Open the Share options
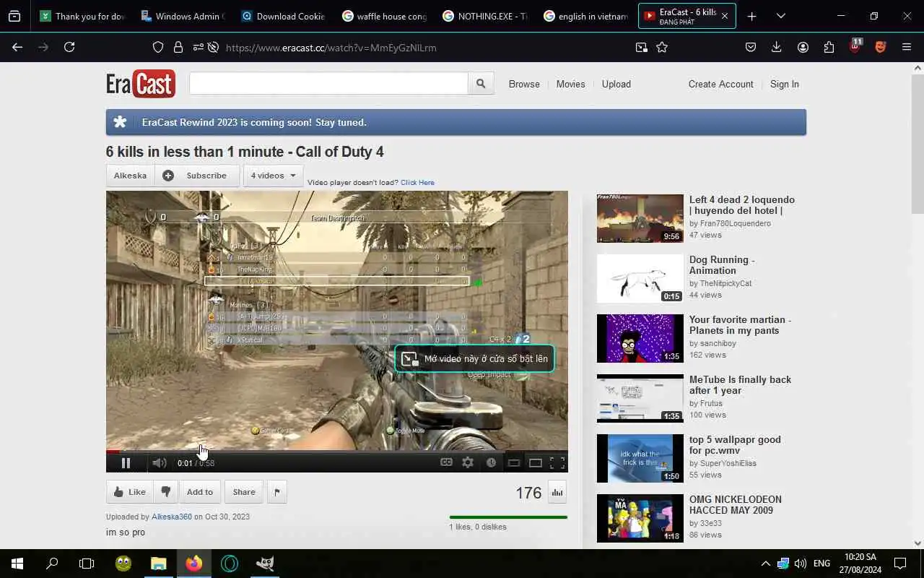This screenshot has height=578, width=924. 244,492
